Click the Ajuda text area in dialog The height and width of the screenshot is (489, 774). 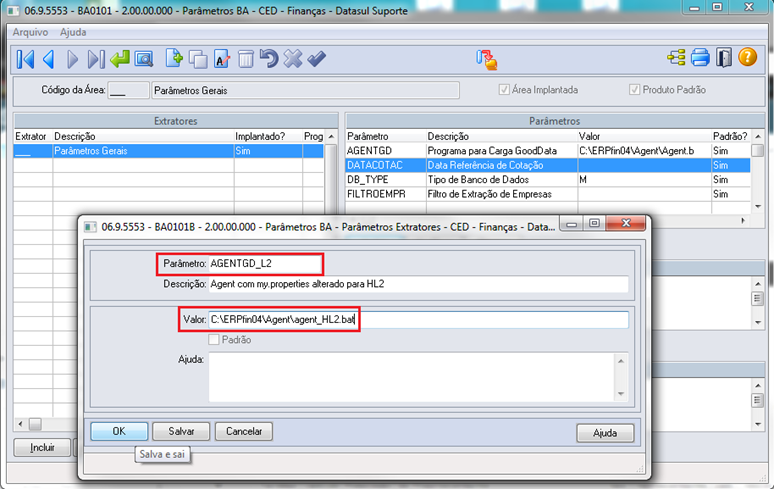(412, 377)
